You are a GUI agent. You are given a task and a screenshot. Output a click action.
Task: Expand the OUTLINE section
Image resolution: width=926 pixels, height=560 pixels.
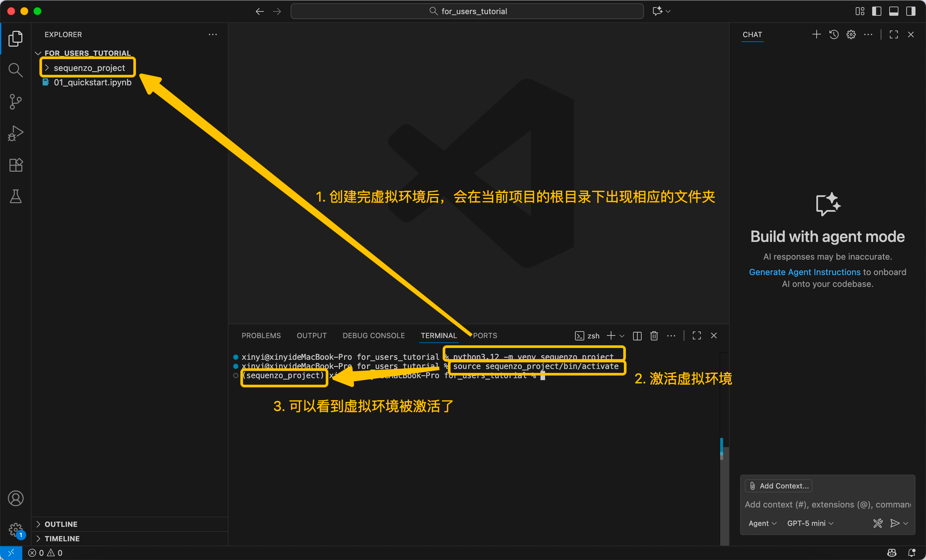[x=61, y=524]
